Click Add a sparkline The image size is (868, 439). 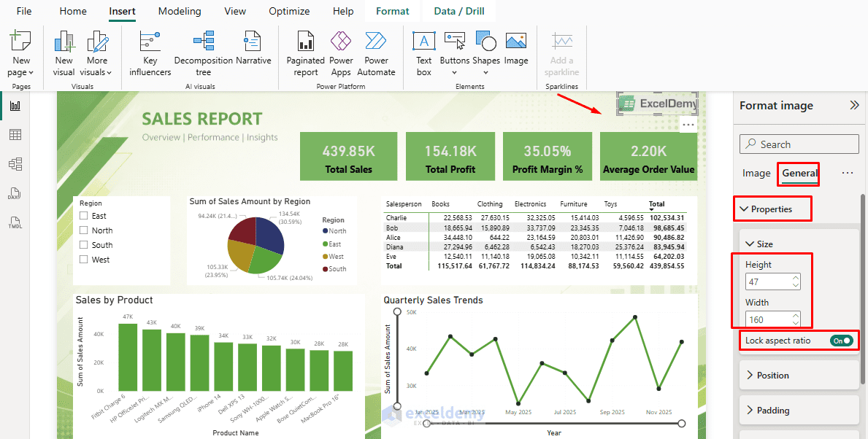(x=561, y=54)
